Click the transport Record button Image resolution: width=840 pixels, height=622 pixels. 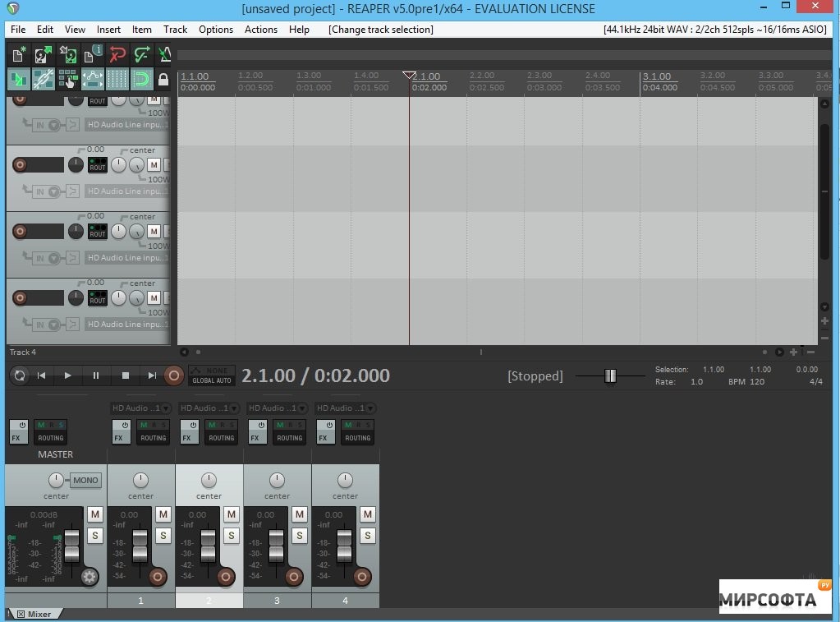pyautogui.click(x=173, y=376)
